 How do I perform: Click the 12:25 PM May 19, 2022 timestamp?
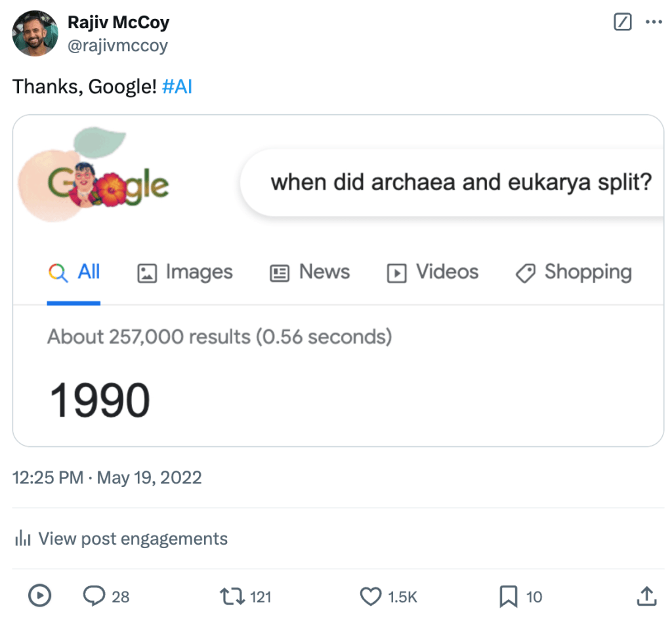pyautogui.click(x=107, y=477)
